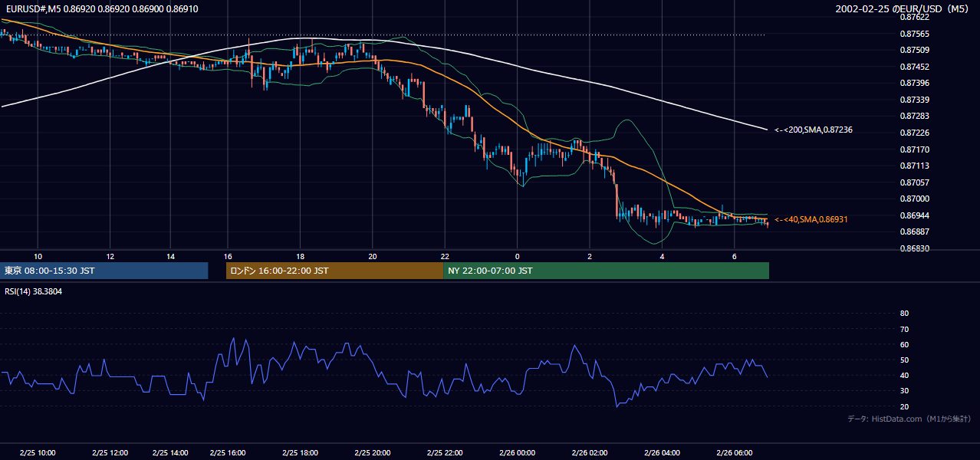Click the 0.87565 price axis label
980x460 pixels.
click(x=914, y=34)
